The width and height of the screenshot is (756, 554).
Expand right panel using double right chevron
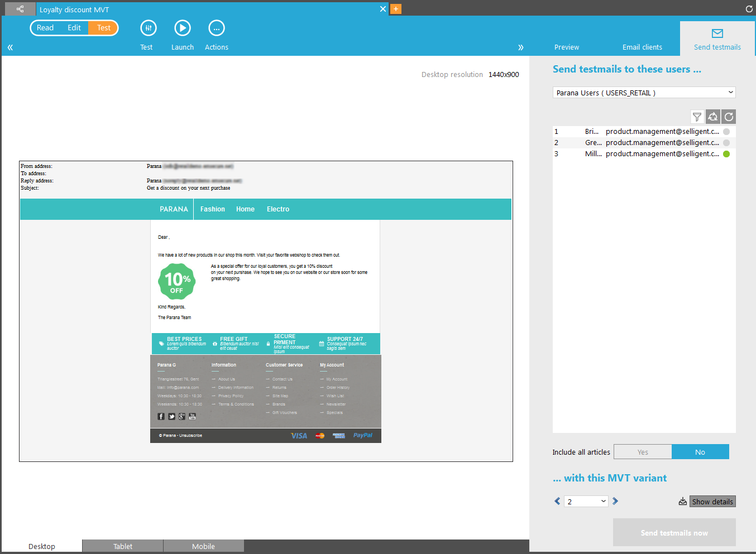520,47
